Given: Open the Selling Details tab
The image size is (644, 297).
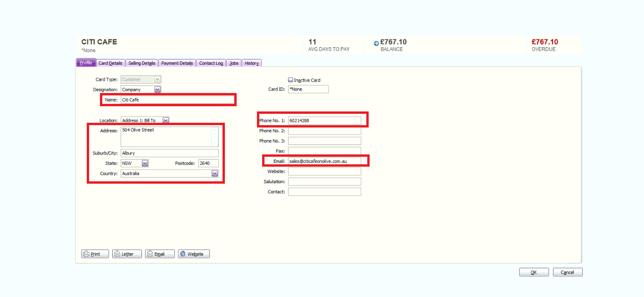Looking at the screenshot, I should point(142,63).
